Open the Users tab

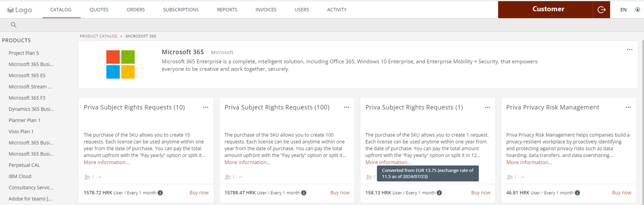click(302, 10)
